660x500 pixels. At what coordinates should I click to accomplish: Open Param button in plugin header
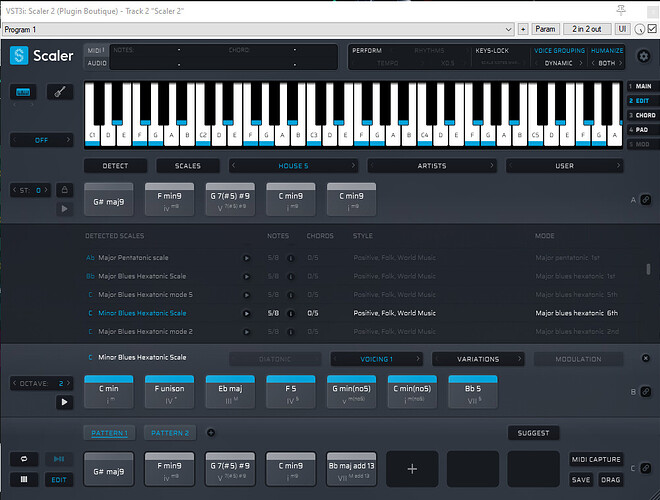(x=545, y=29)
